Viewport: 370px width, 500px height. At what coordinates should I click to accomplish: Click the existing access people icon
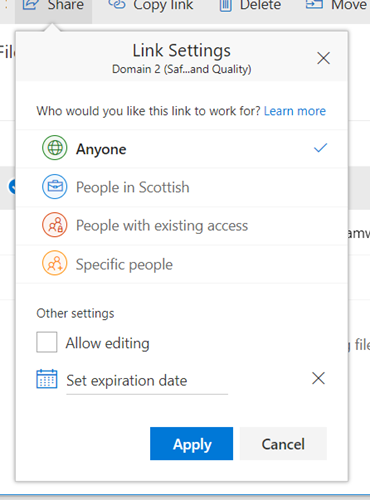coord(55,225)
